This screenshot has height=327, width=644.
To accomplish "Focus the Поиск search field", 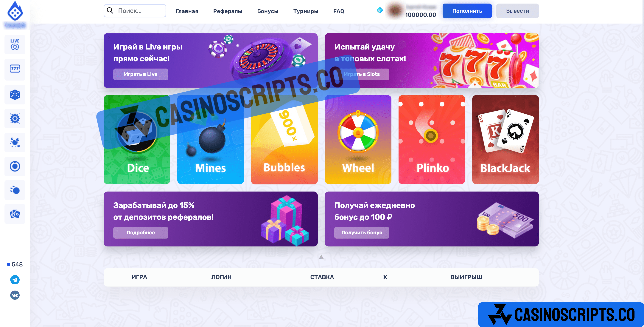I will click(135, 11).
